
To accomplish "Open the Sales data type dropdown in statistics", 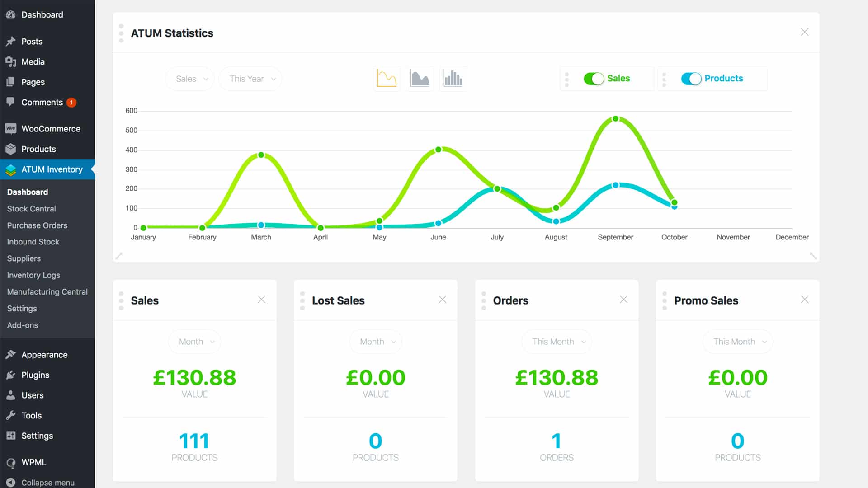I will pos(190,79).
